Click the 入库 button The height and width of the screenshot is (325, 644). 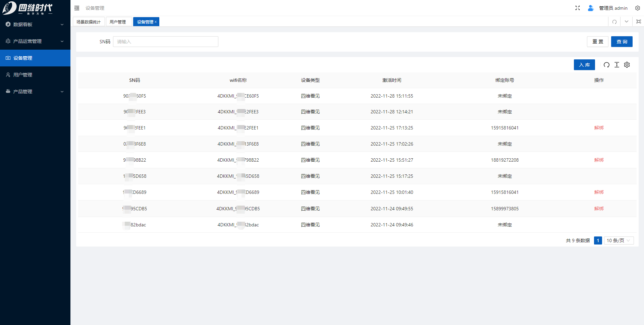point(584,65)
